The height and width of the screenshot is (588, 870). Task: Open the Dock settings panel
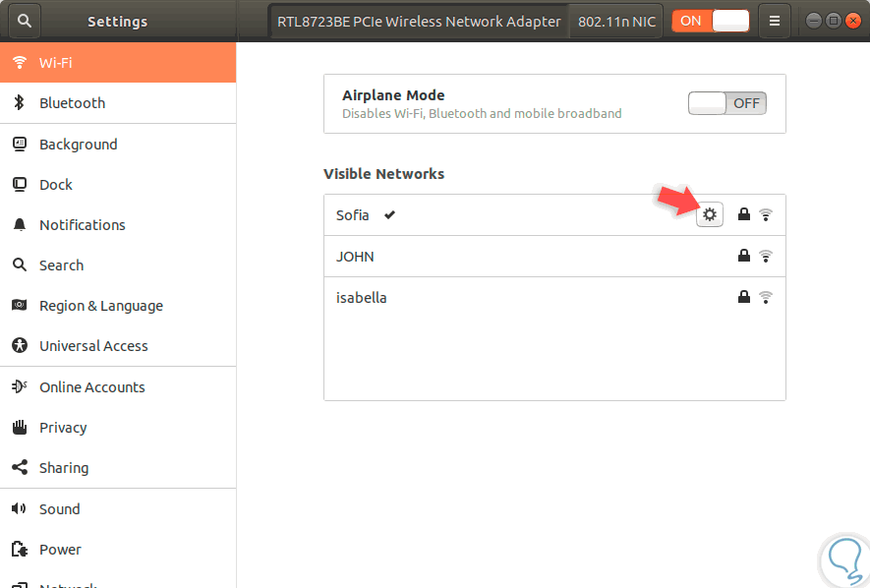click(118, 185)
